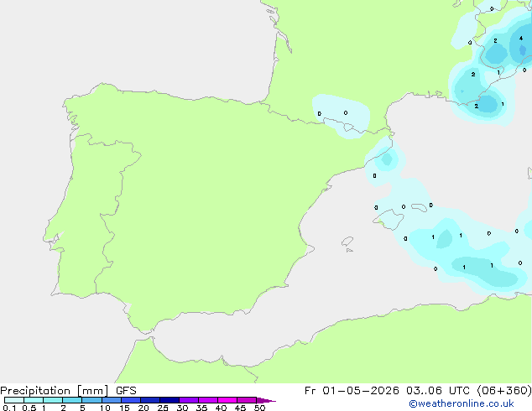Click the 0.1–0.5 mm legend color swatch
The width and height of the screenshot is (532, 411).
pos(14,400)
